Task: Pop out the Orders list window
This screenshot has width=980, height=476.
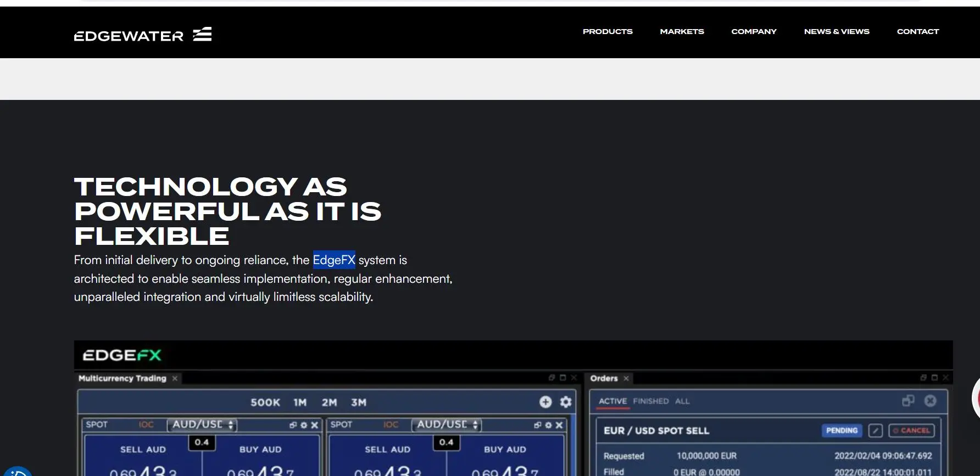Action: click(x=909, y=401)
